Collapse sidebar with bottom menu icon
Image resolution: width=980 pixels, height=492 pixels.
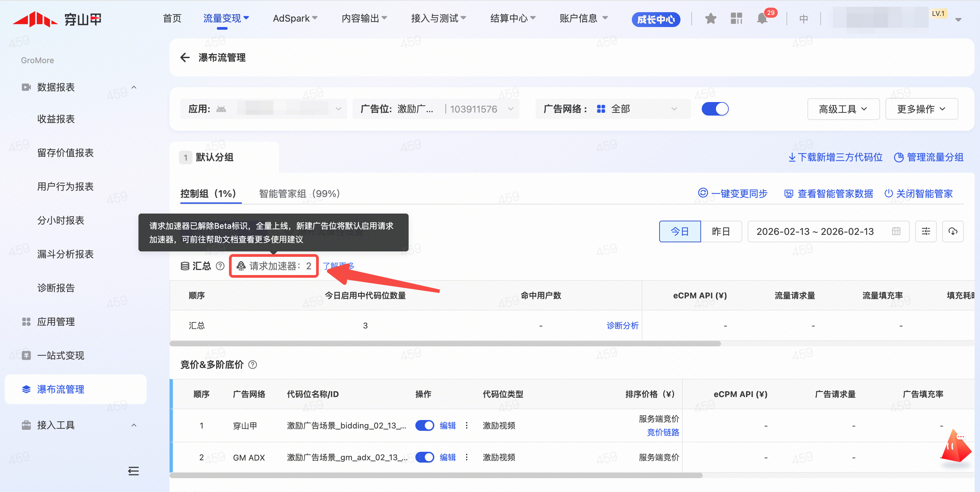[133, 471]
